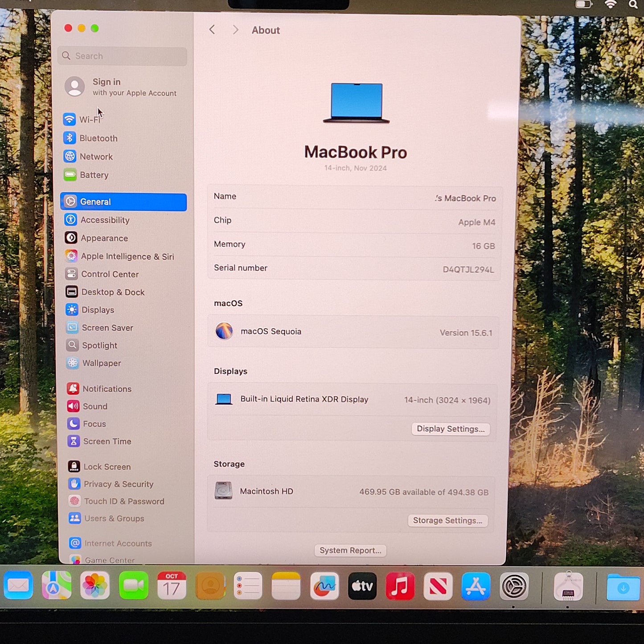Click the Macintosh HD drive icon
Viewport: 644px width, 644px height.
223,491
